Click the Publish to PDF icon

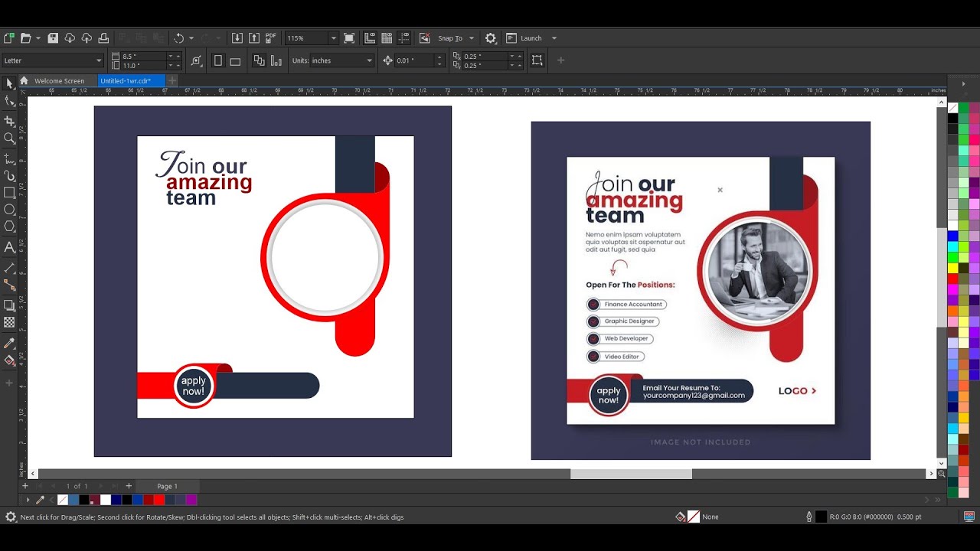click(x=271, y=37)
